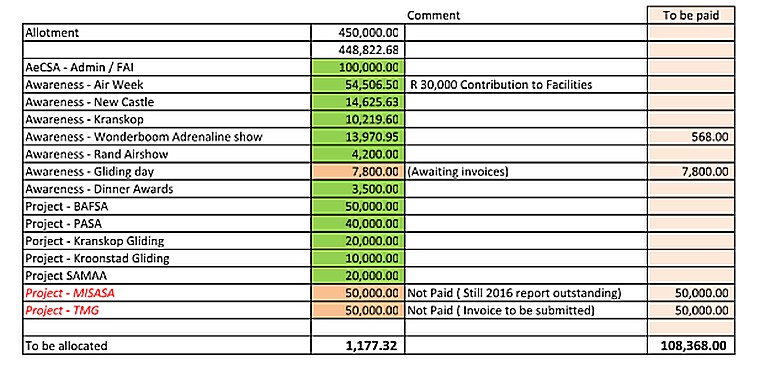Select the 108,368.00 total to be paid
Viewport: 760px width, 367px height.
[691, 346]
